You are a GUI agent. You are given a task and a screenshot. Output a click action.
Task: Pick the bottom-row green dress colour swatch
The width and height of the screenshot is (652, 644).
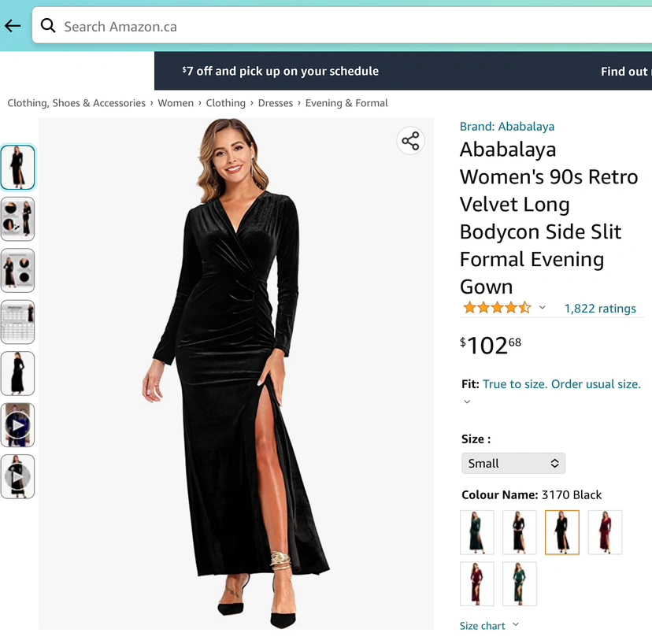[x=520, y=583]
